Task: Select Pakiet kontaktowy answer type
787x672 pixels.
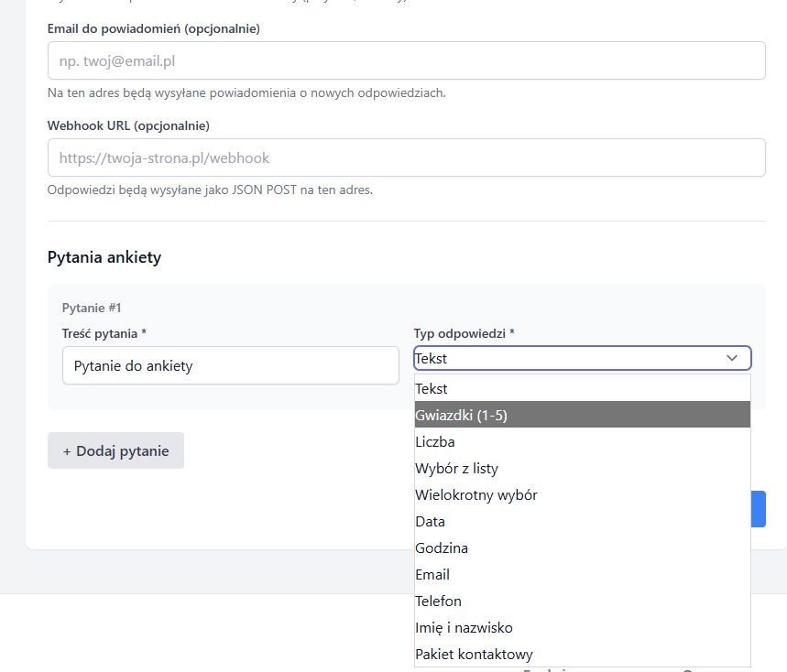Action: coord(582,655)
